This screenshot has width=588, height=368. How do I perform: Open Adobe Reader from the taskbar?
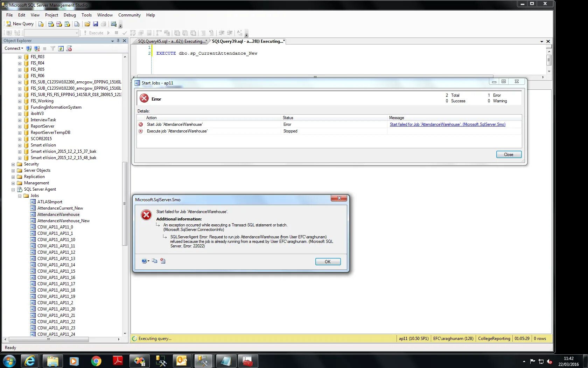click(118, 361)
